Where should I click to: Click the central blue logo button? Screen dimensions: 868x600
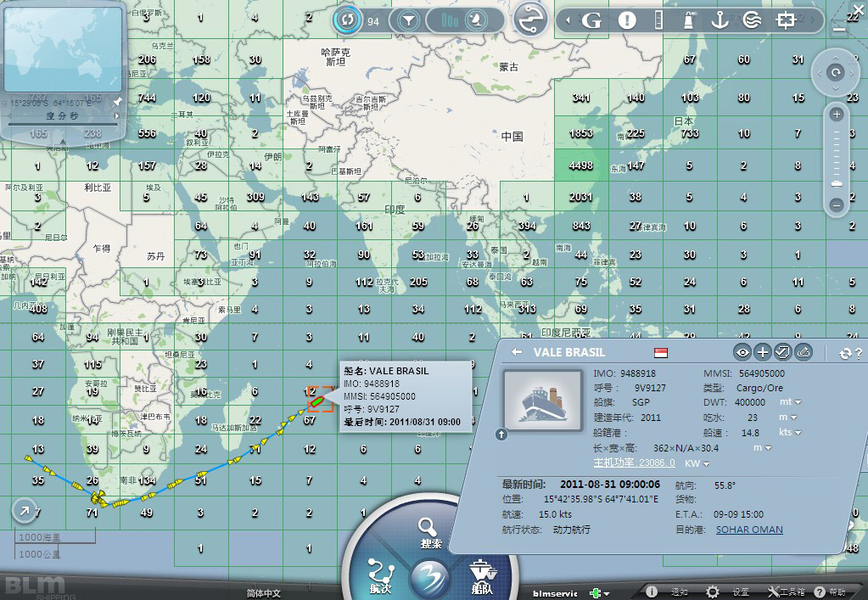click(x=431, y=577)
